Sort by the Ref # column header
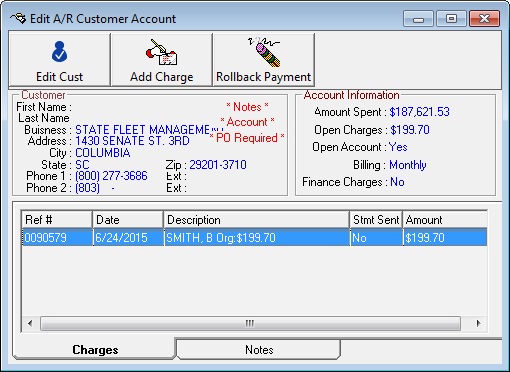Viewport: 510px width, 372px height. [57, 220]
